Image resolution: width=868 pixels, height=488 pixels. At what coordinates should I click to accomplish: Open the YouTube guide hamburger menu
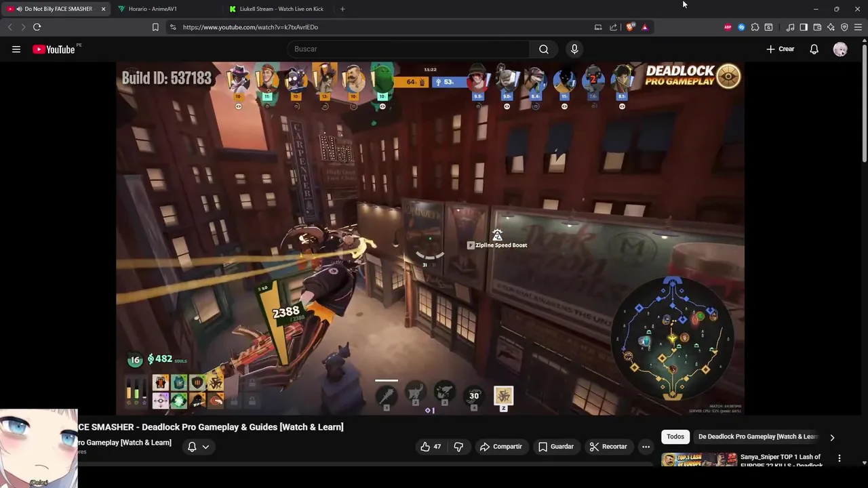(x=16, y=49)
